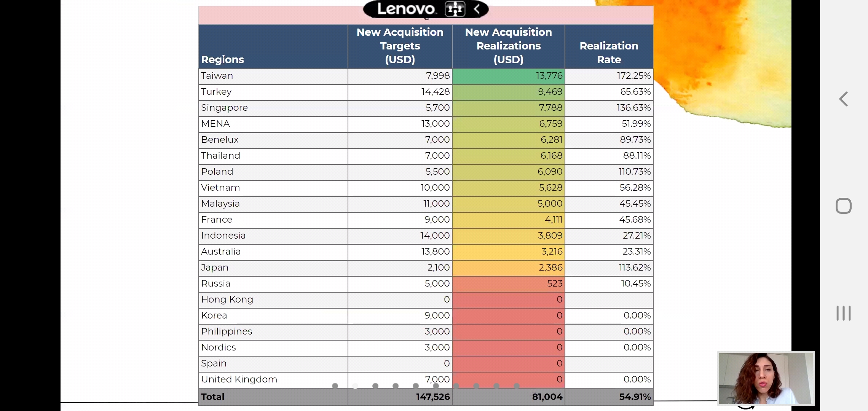The width and height of the screenshot is (868, 411).
Task: Tap the Lenovo logo in floating bar
Action: coord(406,9)
